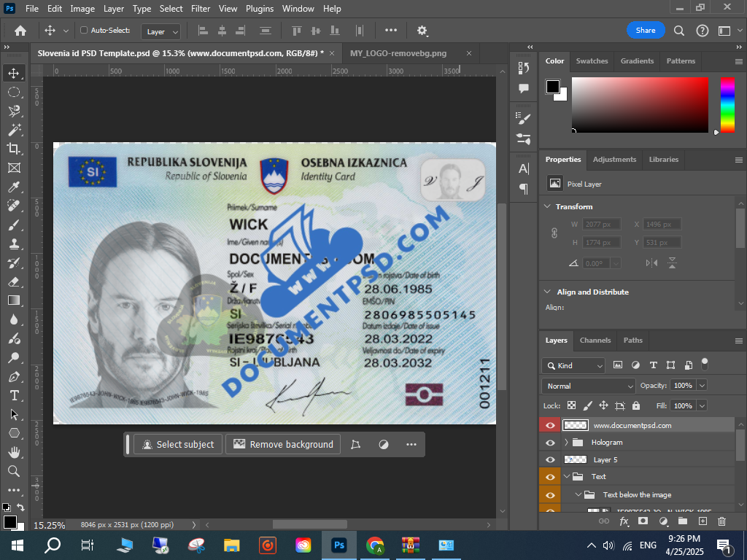Screen dimensions: 747x560
Task: Switch to the Channels tab
Action: (595, 340)
